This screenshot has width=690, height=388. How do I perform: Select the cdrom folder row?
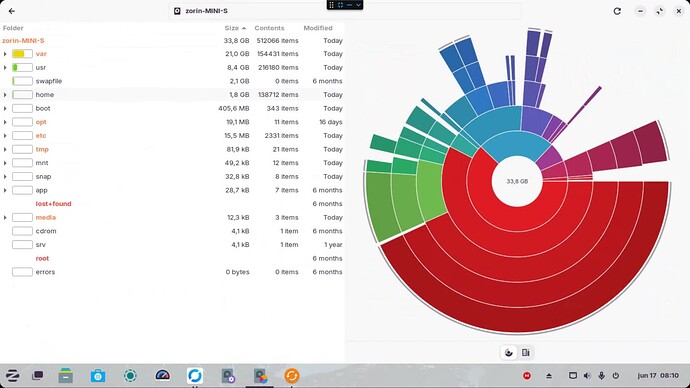click(x=172, y=231)
